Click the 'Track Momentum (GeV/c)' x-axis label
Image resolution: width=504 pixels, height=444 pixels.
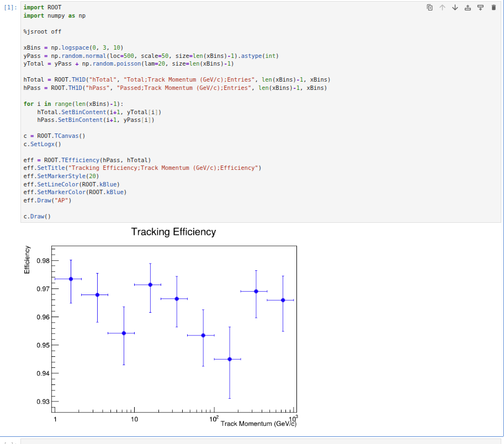[258, 424]
